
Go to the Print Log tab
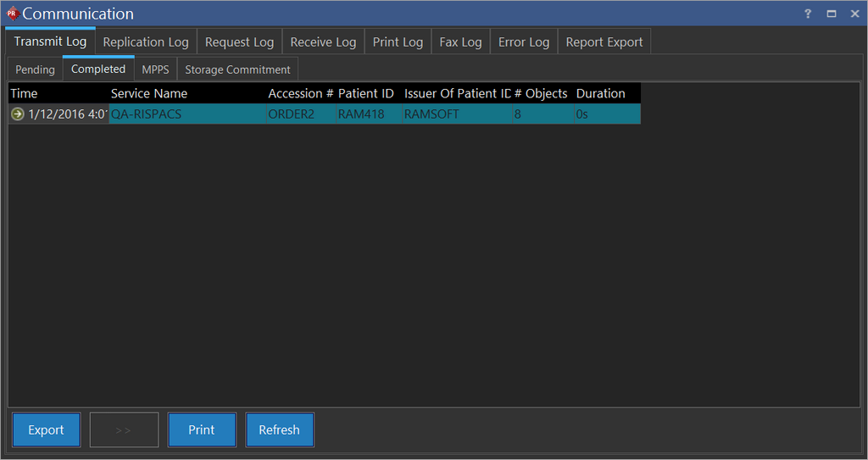398,42
